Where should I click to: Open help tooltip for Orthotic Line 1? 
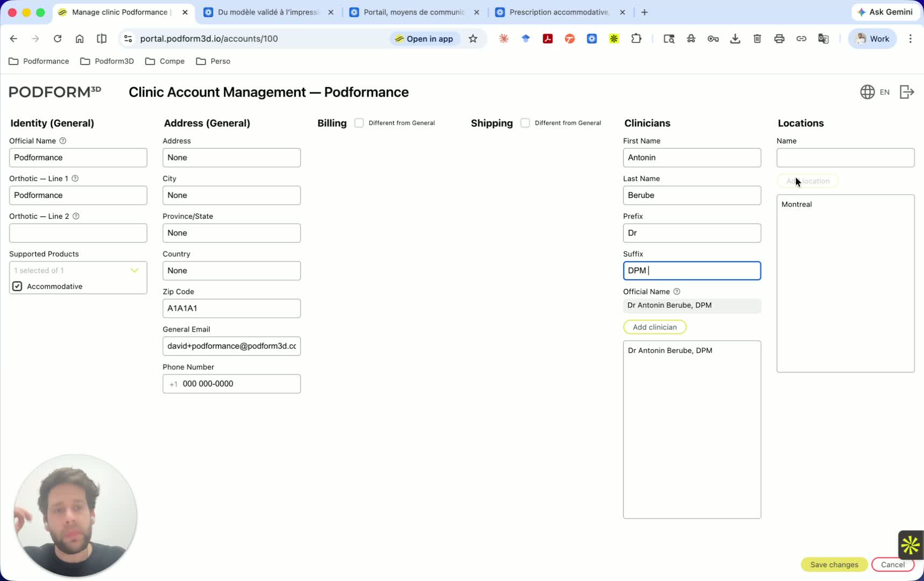tap(75, 179)
